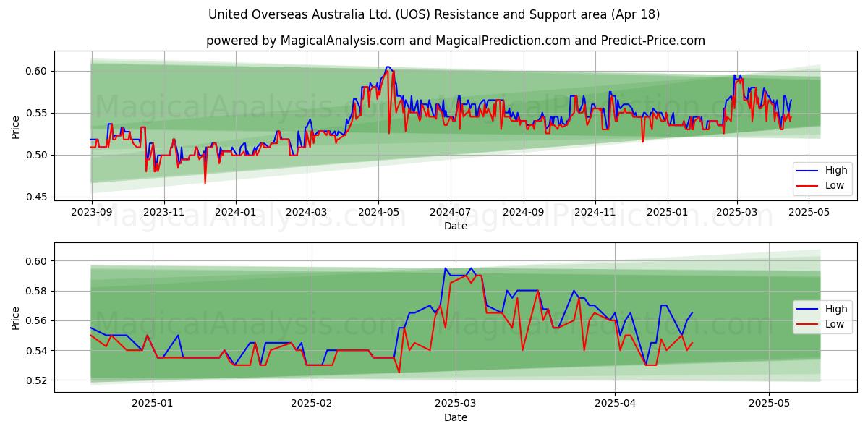Click the '2025-03' tick label on top chart
This screenshot has width=868, height=434.
[738, 213]
